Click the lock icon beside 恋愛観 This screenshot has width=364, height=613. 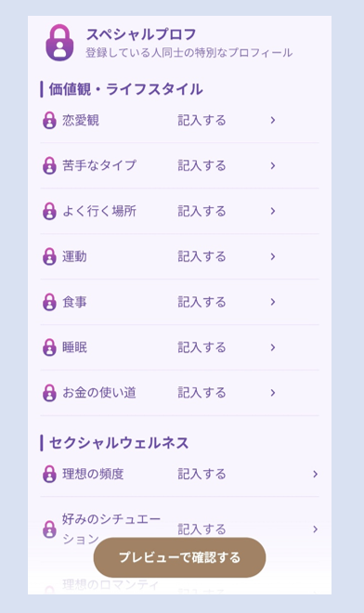point(49,121)
